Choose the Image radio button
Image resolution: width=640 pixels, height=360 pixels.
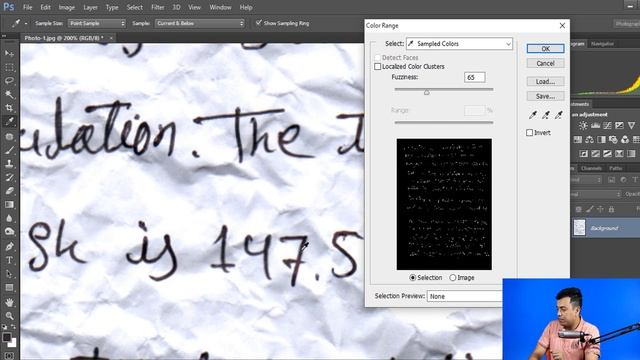(453, 278)
